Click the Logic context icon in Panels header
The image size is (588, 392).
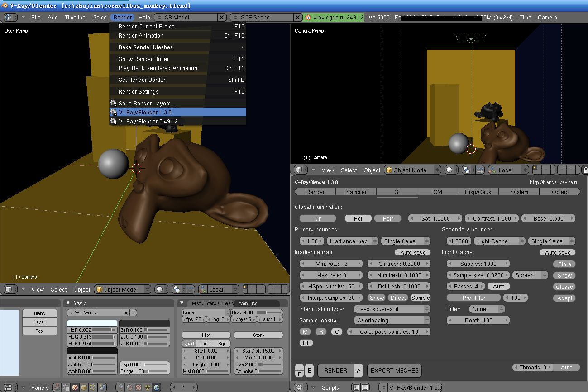point(57,387)
